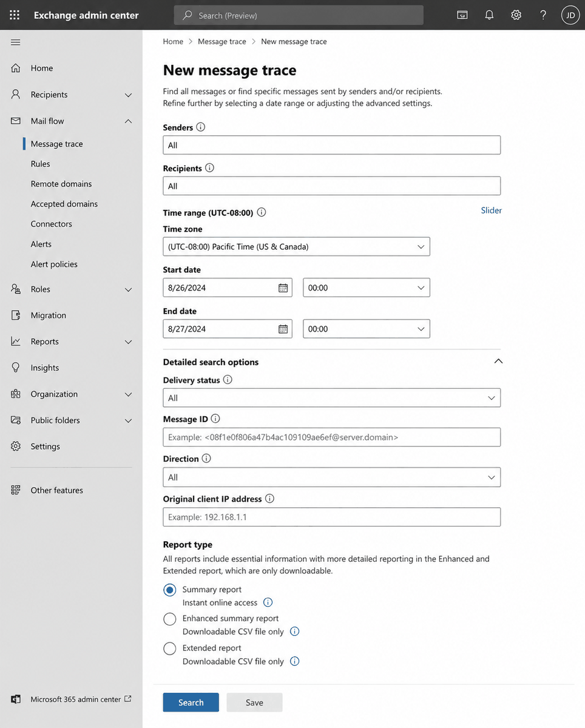This screenshot has width=585, height=728.
Task: Click the Search (Preview) box
Action: click(299, 15)
